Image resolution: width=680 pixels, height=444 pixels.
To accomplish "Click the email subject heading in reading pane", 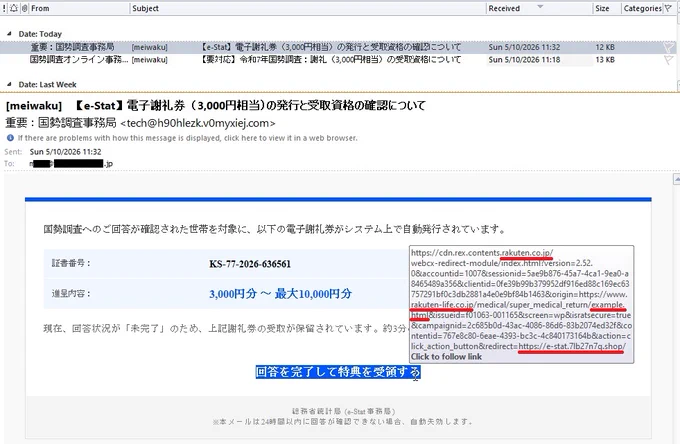I will (216, 105).
